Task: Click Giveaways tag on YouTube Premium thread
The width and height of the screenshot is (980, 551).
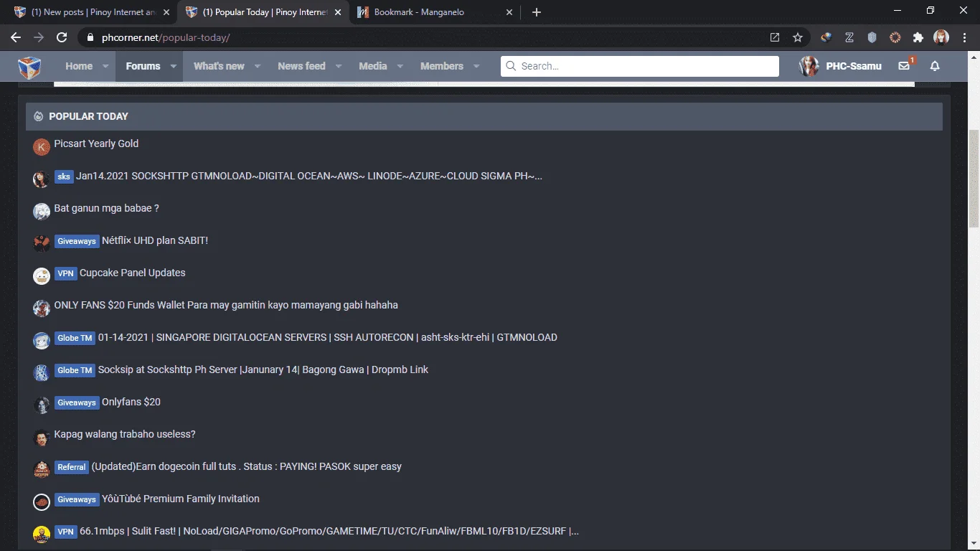Action: pyautogui.click(x=77, y=499)
